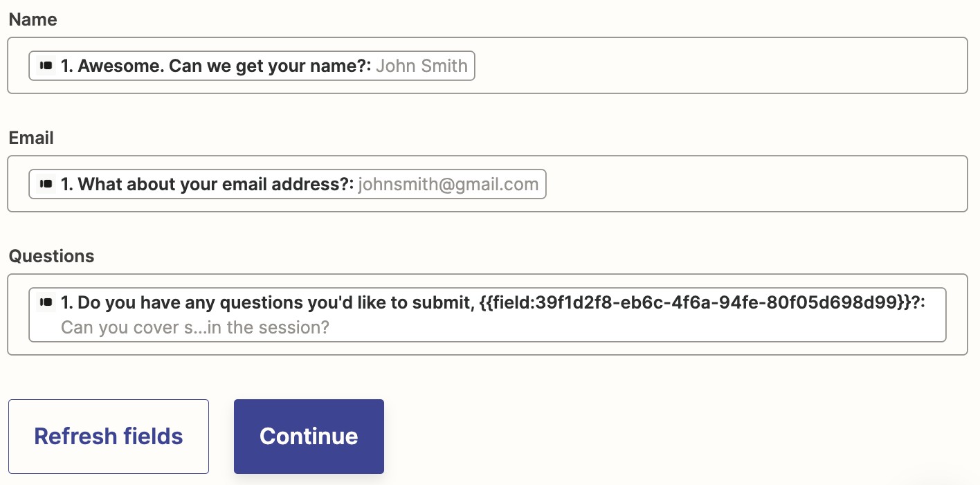The width and height of the screenshot is (980, 485).
Task: Select the 'What about your email address?' text
Action: (x=216, y=184)
